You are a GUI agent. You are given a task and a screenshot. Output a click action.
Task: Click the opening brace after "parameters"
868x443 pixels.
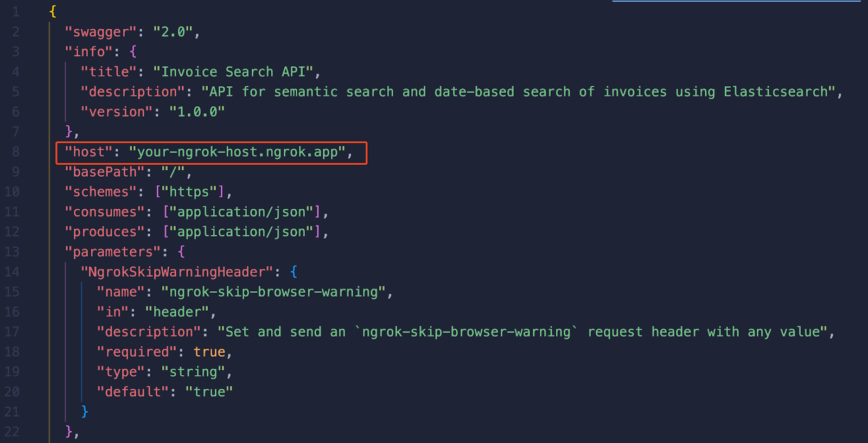pos(181,252)
